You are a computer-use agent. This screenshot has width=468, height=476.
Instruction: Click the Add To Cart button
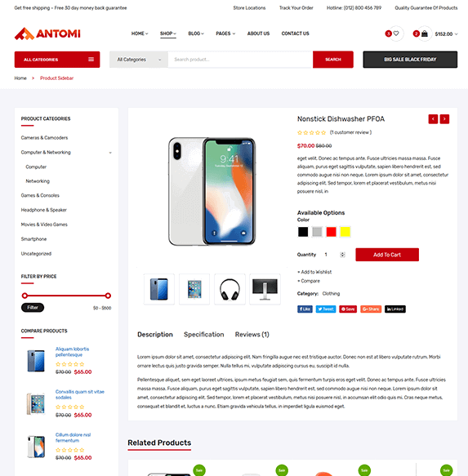click(387, 255)
